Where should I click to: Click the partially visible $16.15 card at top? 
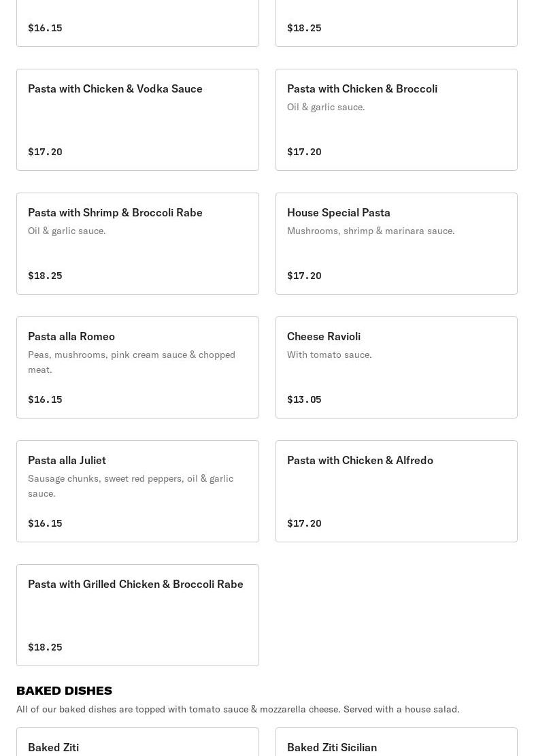137,24
